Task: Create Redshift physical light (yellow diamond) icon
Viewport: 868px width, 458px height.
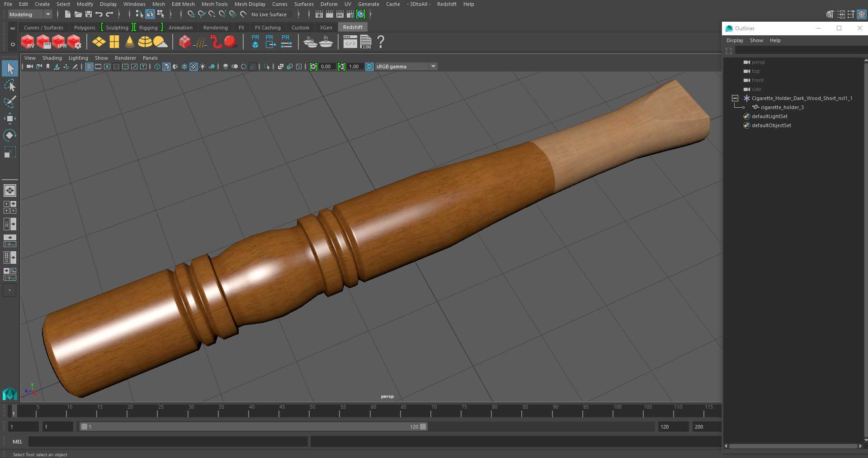Action: (x=99, y=42)
